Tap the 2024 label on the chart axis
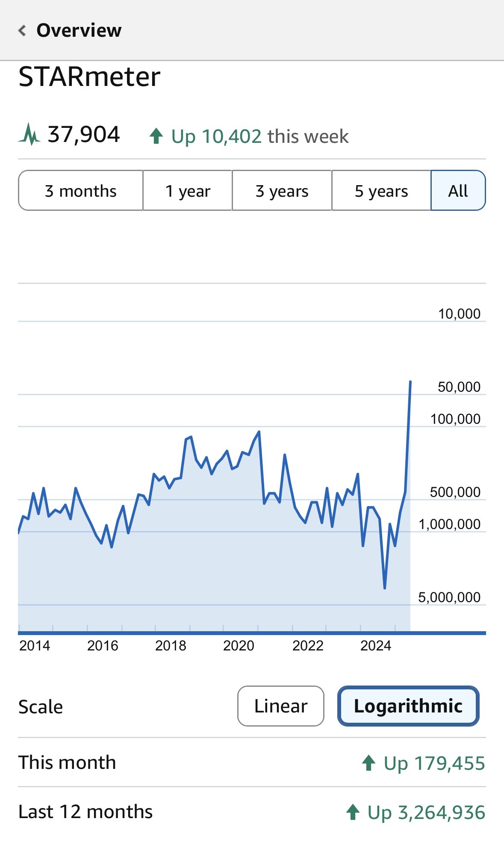The image size is (504, 857). coord(376,646)
